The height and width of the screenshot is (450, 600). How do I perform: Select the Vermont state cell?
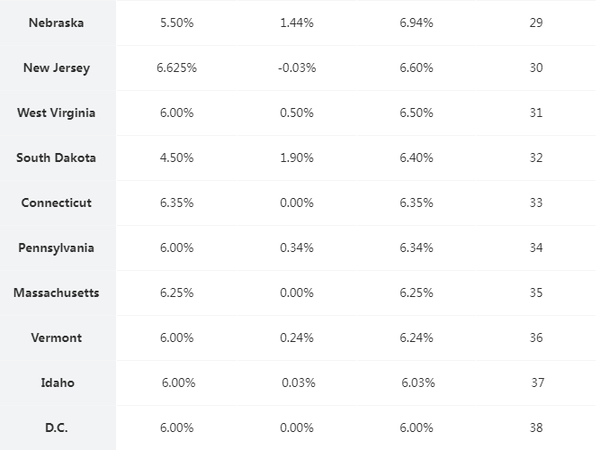(x=56, y=337)
